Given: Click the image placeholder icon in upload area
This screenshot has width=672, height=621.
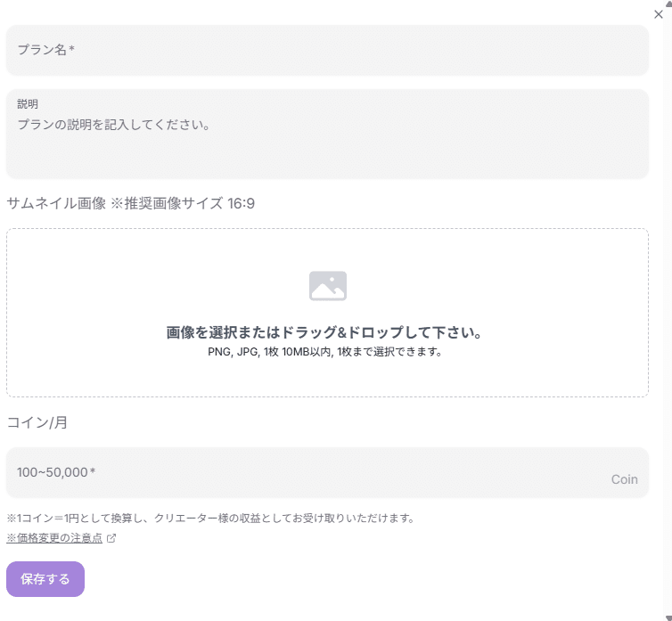Looking at the screenshot, I should (x=328, y=286).
